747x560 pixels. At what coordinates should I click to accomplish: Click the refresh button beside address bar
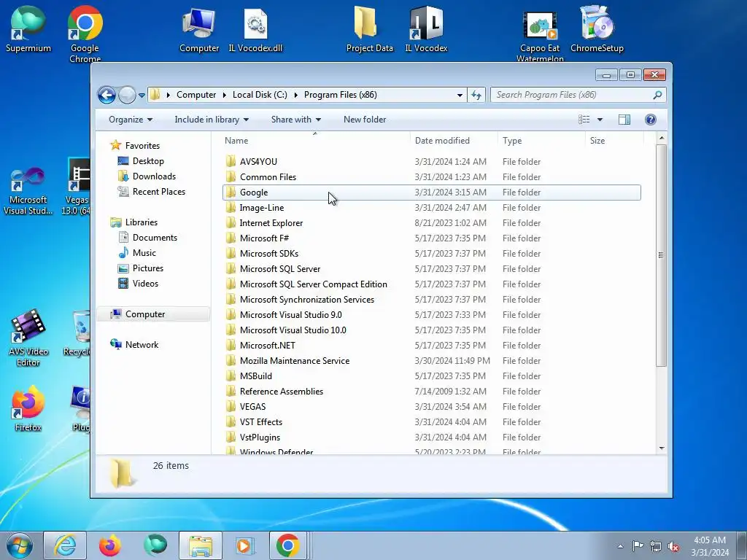476,95
